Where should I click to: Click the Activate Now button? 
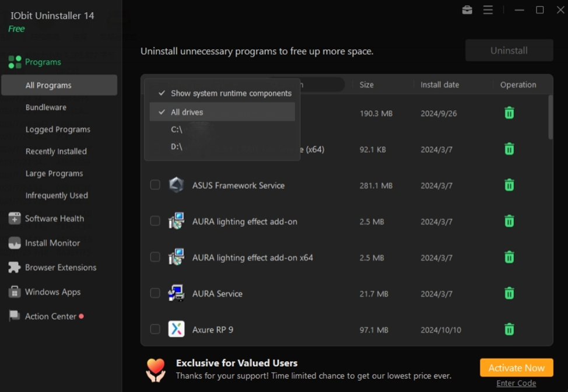point(517,367)
